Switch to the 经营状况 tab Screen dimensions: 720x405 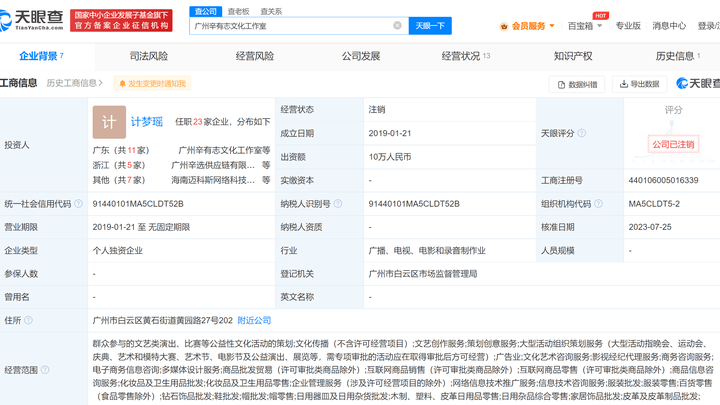466,56
